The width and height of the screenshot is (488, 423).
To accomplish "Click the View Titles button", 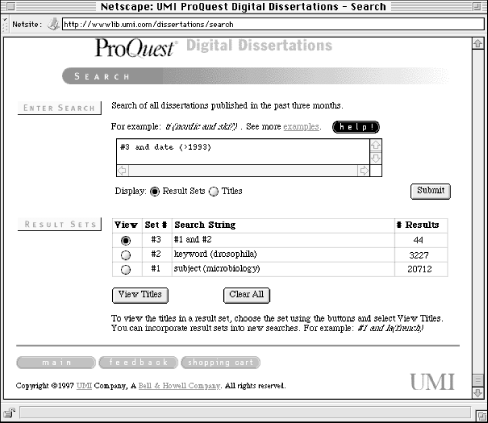I will [x=140, y=295].
